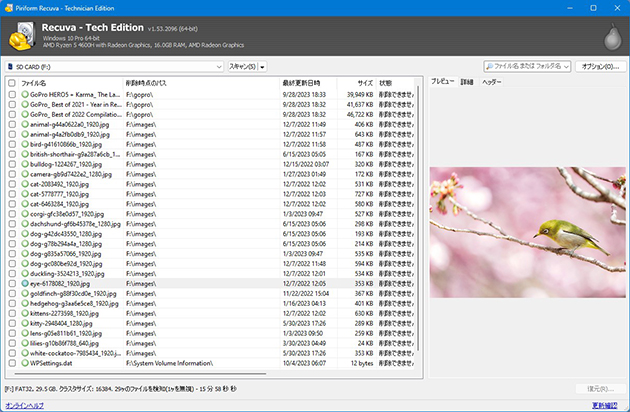
Task: Click green status icon for GoPro HERO5 file
Action: [25, 94]
